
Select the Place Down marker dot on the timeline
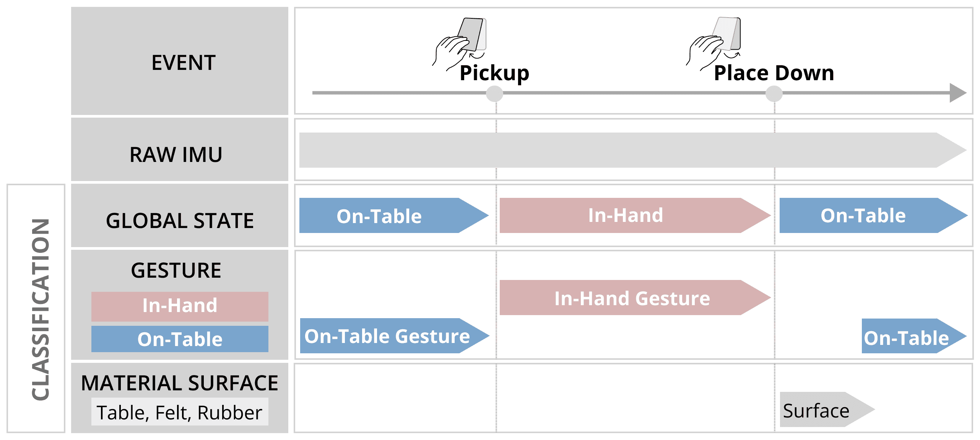tap(774, 94)
